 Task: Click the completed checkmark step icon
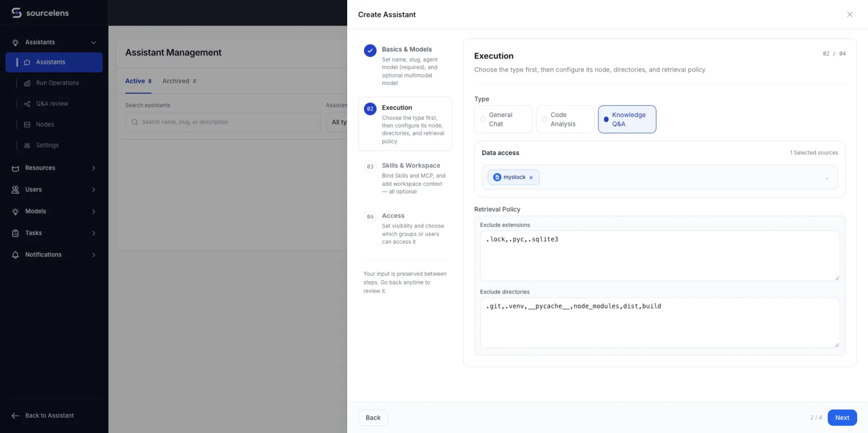point(370,50)
